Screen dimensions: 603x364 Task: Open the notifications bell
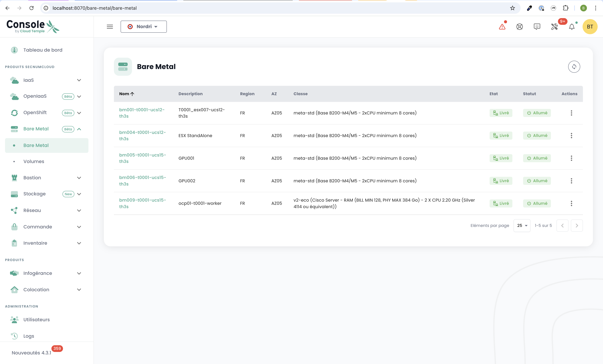pyautogui.click(x=572, y=27)
